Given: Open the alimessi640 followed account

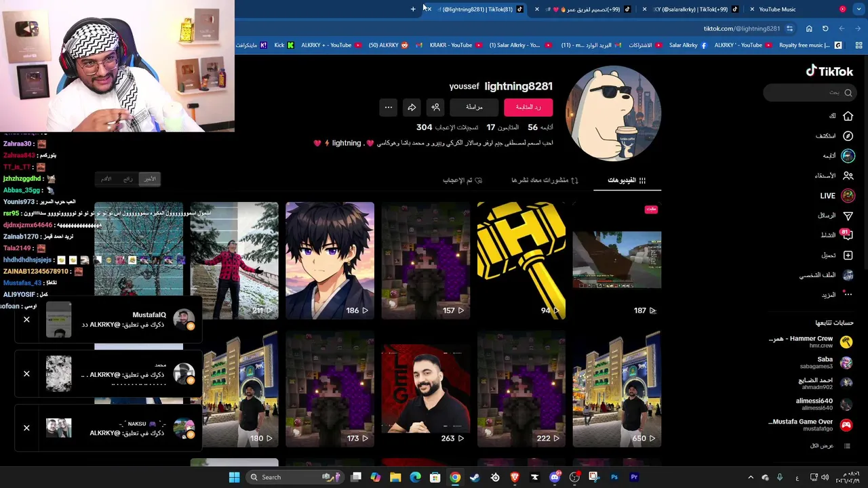Looking at the screenshot, I should [x=825, y=405].
